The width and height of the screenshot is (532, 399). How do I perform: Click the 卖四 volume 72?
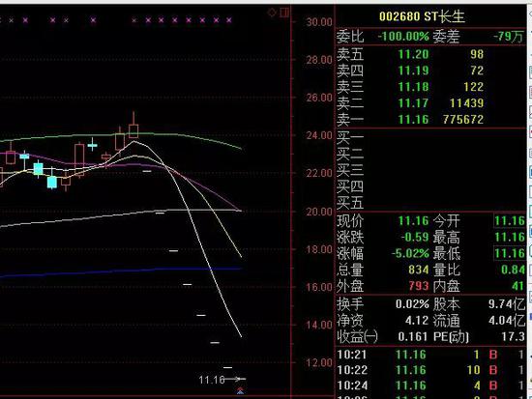477,71
